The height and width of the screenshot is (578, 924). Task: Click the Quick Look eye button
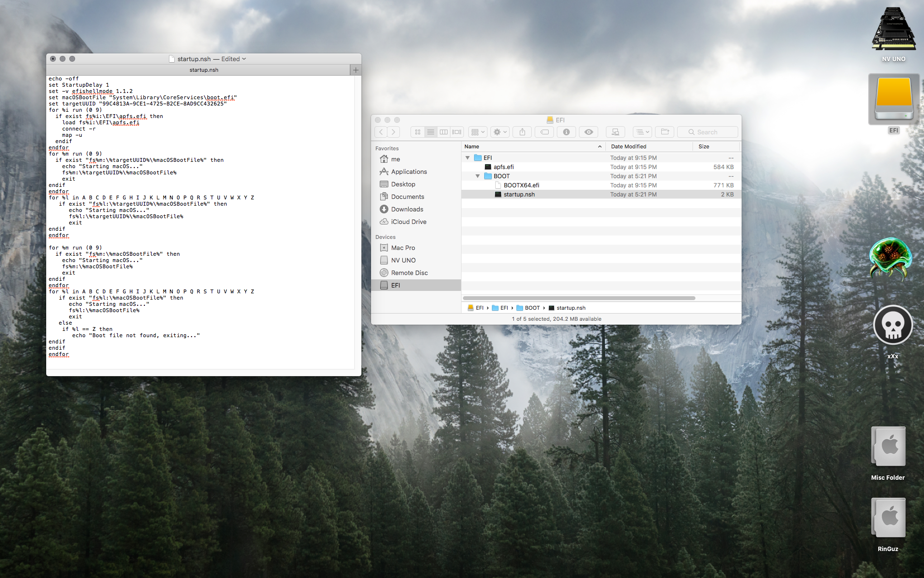(589, 132)
